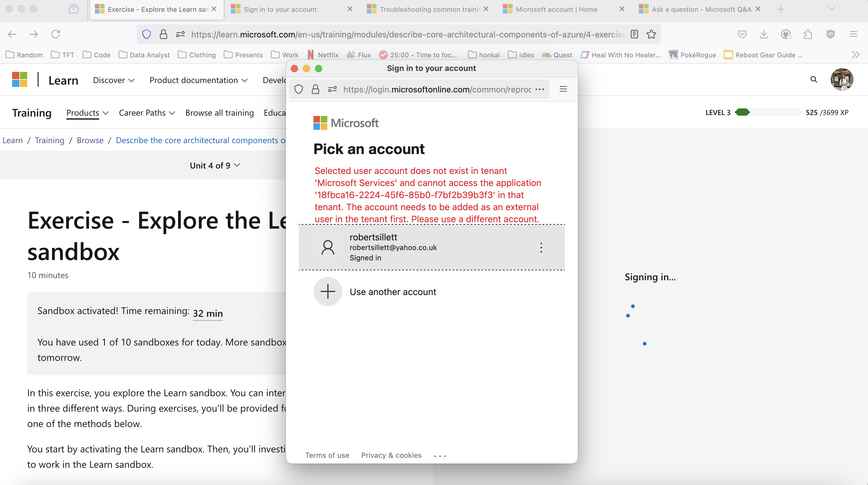List all tabs dropdown arrow
This screenshot has height=485, width=868.
pos(832,9)
